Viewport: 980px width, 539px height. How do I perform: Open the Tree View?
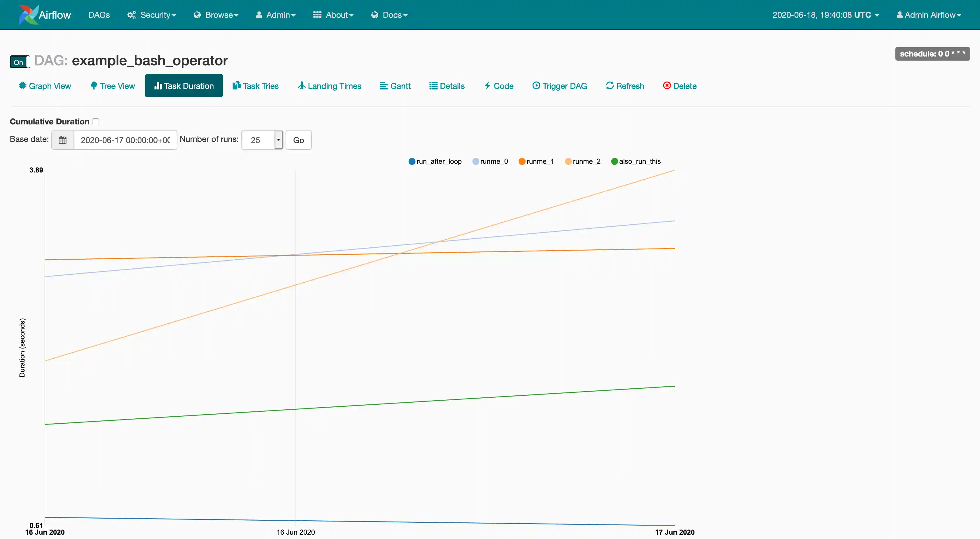pos(113,86)
